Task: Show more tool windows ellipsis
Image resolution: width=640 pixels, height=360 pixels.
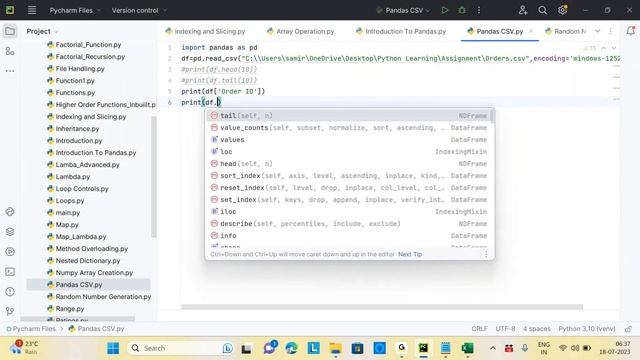Action: (x=10, y=71)
